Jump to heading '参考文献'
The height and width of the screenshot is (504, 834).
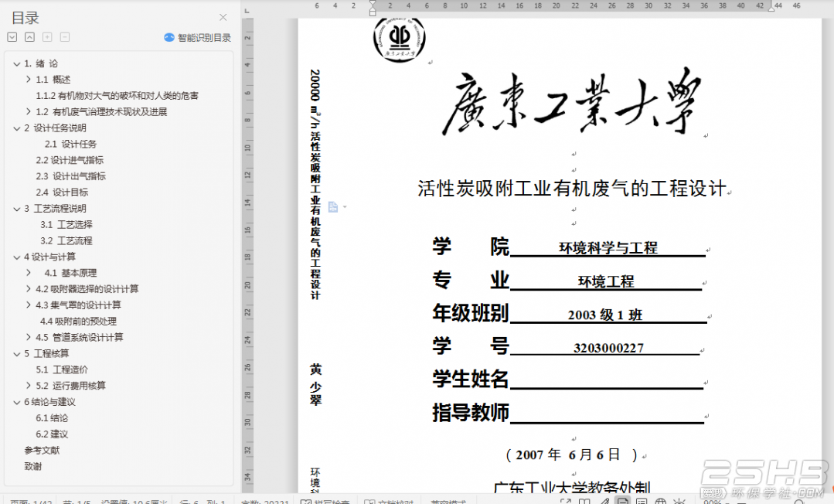coord(42,450)
